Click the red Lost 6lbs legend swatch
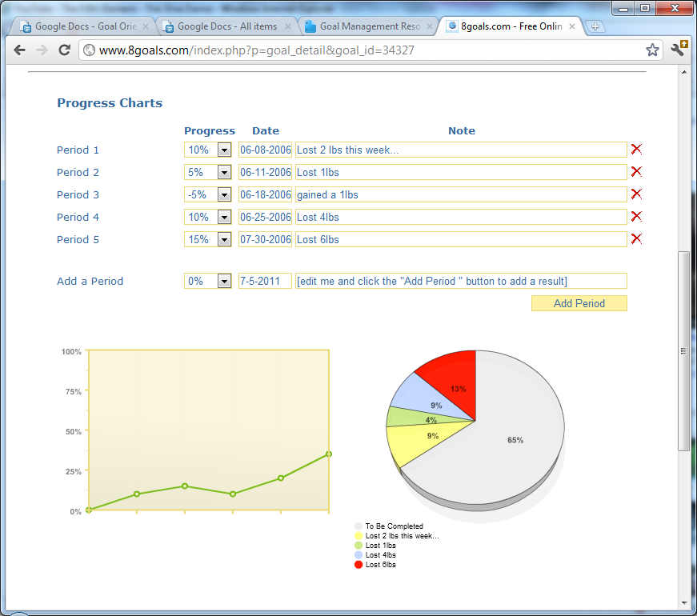 click(359, 565)
